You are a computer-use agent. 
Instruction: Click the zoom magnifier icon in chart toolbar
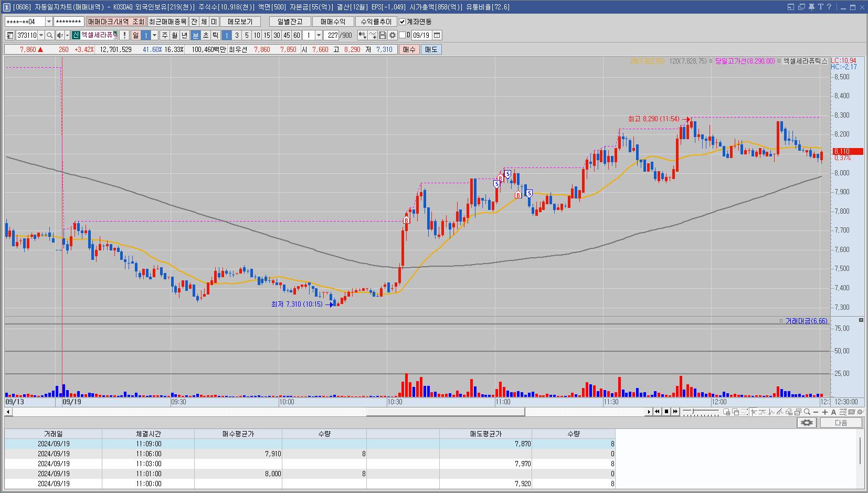[807, 412]
